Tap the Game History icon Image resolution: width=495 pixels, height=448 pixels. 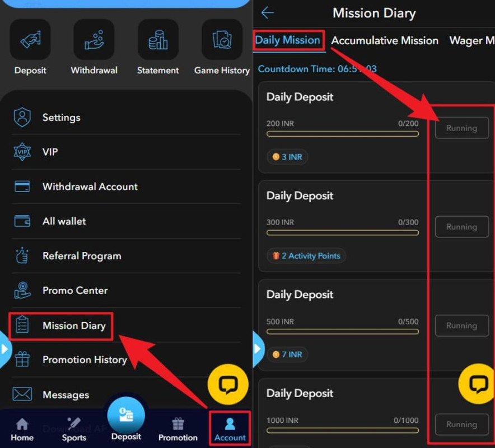222,40
